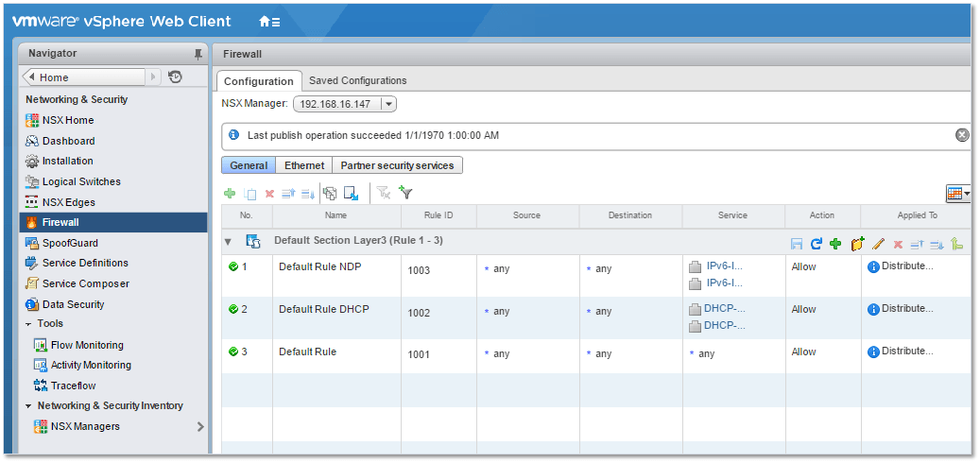
Task: Click red delete icon in section row
Action: (898, 245)
